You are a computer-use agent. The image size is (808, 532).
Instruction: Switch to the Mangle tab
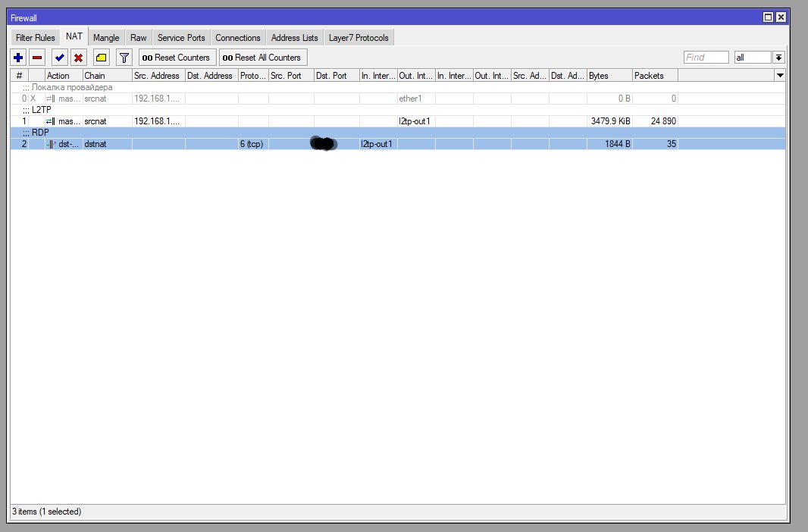pos(106,38)
